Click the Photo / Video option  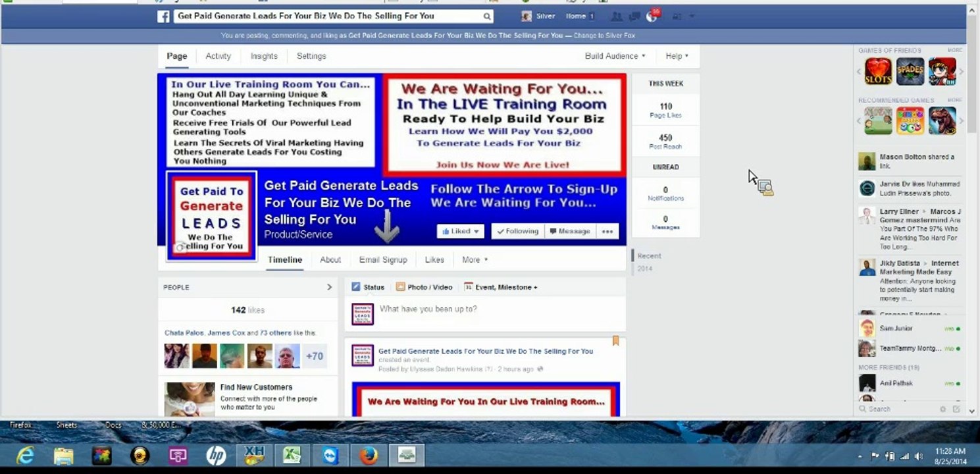coord(424,287)
